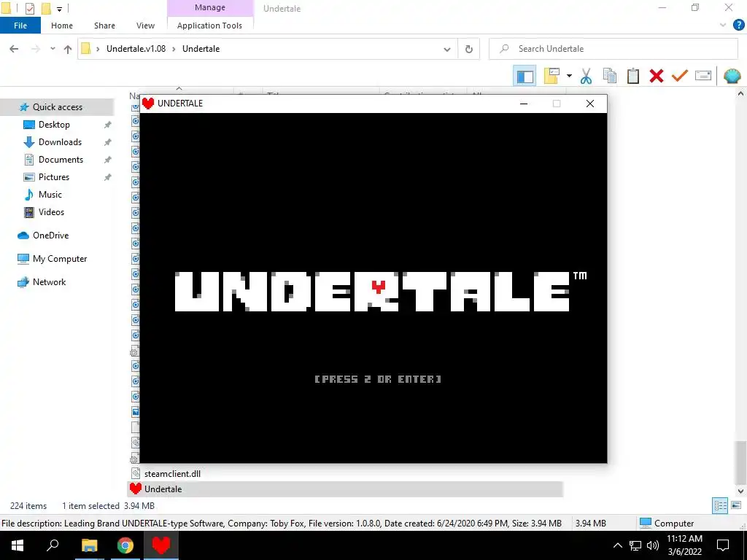Open Customize Quick Access Toolbar dropdown
The image size is (747, 560).
click(x=59, y=9)
